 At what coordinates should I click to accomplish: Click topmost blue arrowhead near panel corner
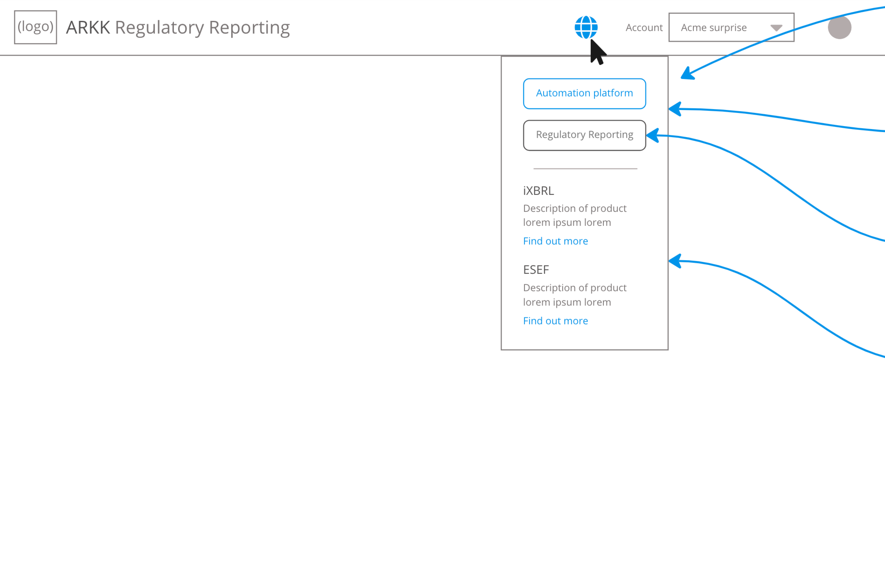click(687, 74)
